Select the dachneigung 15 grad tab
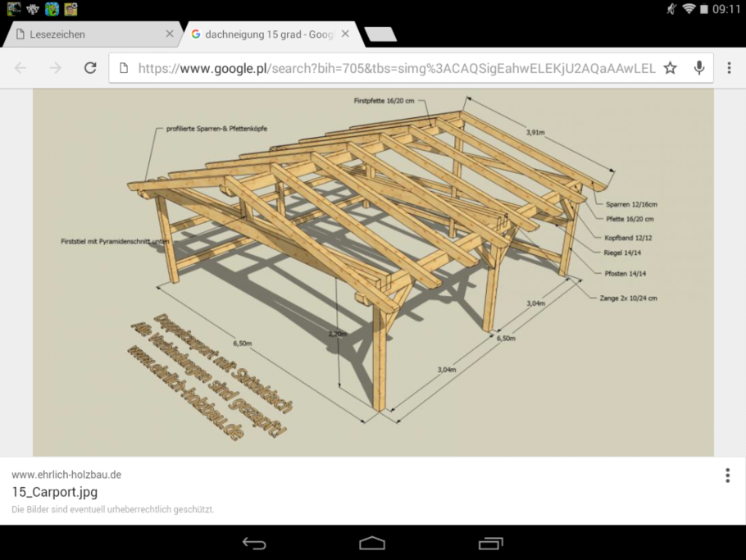Screen dimensions: 746x560 coord(262,34)
